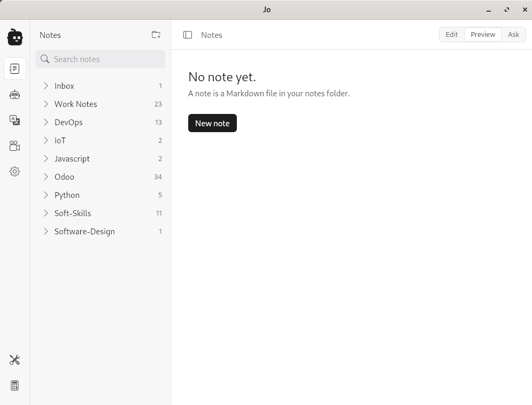Click the Notes breadcrumb in header
The image size is (532, 405).
[212, 35]
